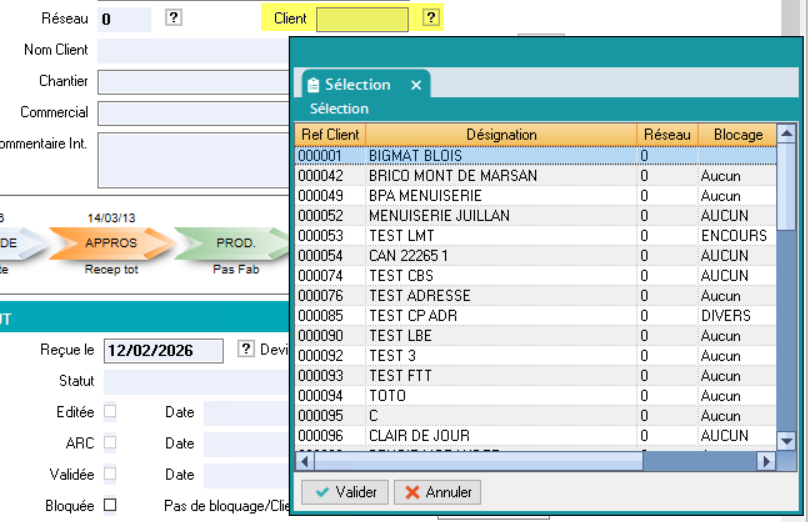
Task: Click the list scroll-up arrow
Action: click(x=786, y=134)
